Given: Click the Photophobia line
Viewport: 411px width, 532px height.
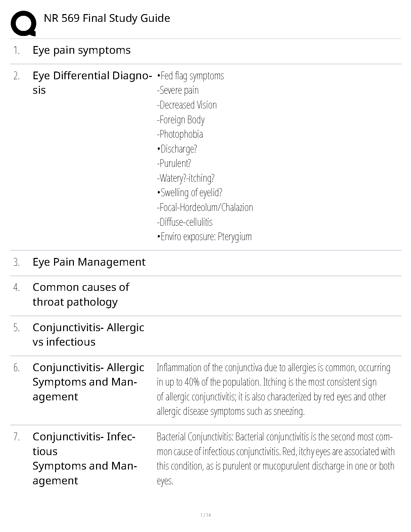Looking at the screenshot, I should (x=180, y=134).
